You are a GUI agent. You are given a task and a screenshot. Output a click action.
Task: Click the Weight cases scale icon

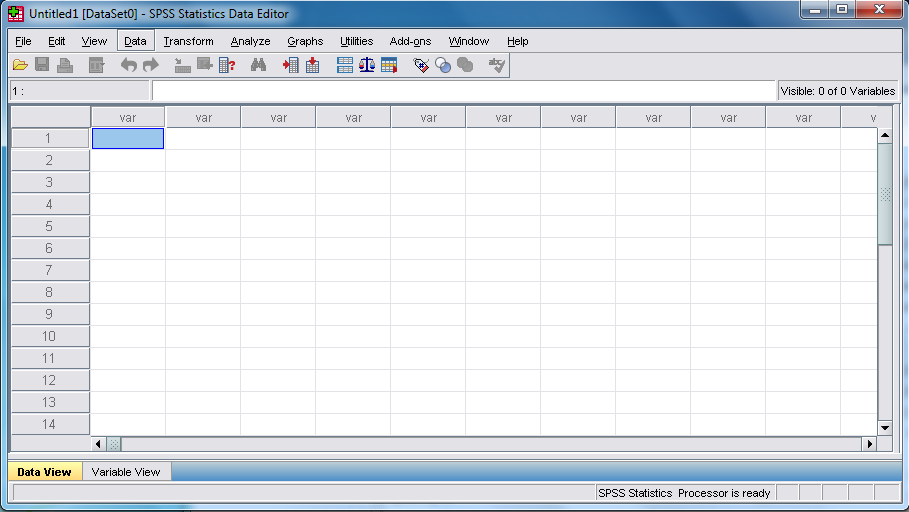367,65
